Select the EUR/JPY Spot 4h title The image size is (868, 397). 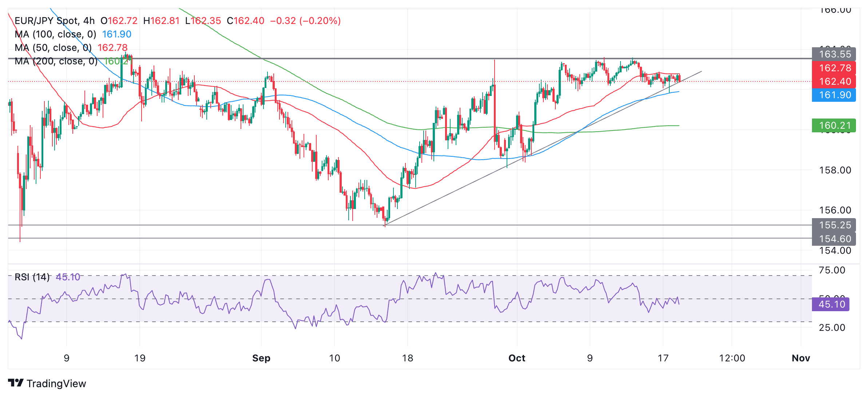coord(55,21)
